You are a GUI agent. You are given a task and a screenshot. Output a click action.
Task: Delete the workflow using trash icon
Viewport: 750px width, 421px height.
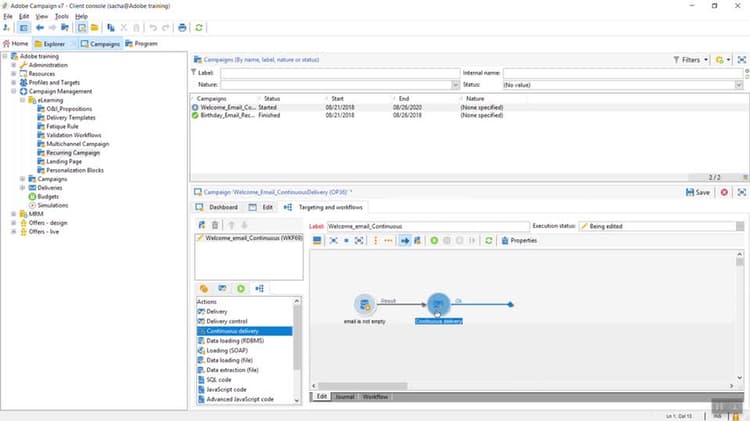[x=215, y=225]
